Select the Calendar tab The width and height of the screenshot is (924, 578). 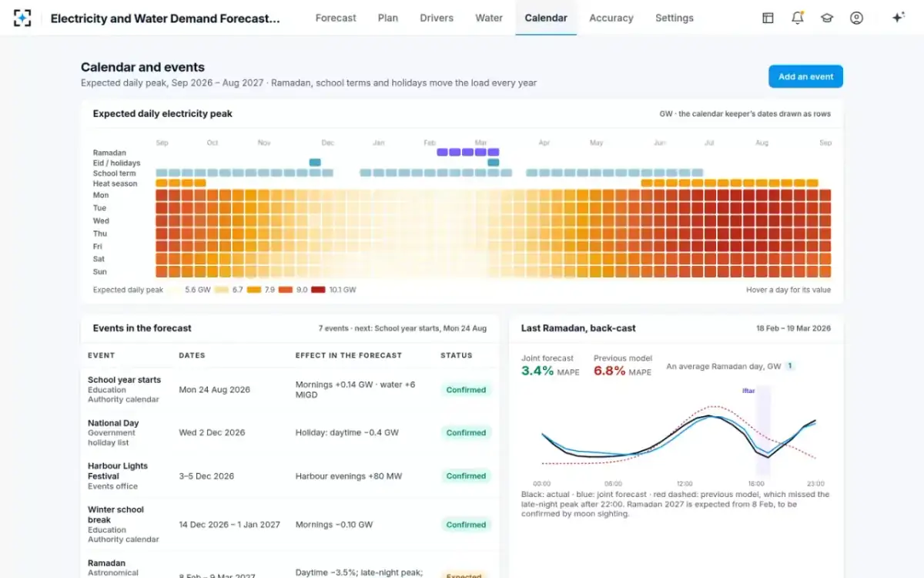pos(546,18)
